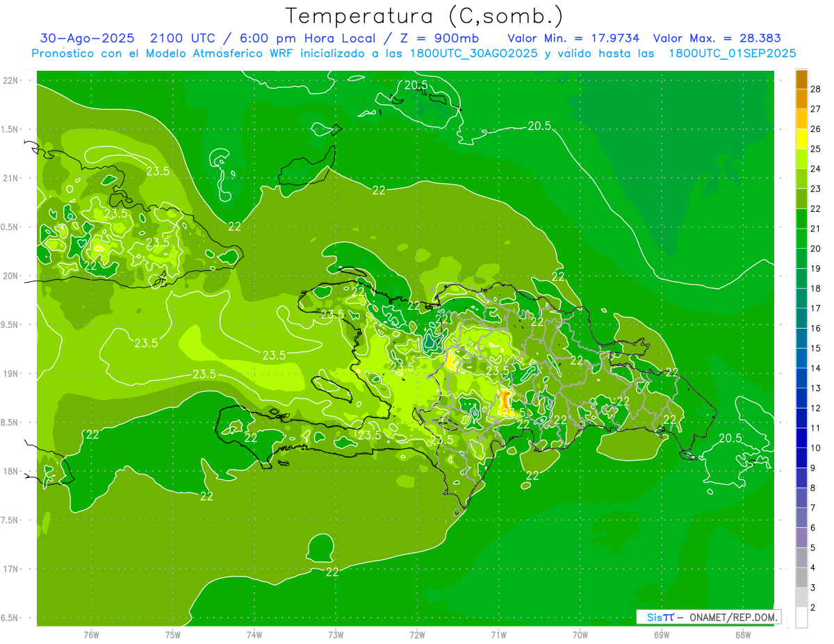Click the '72W' longitude axis label
The width and height of the screenshot is (834, 644).
(x=417, y=635)
